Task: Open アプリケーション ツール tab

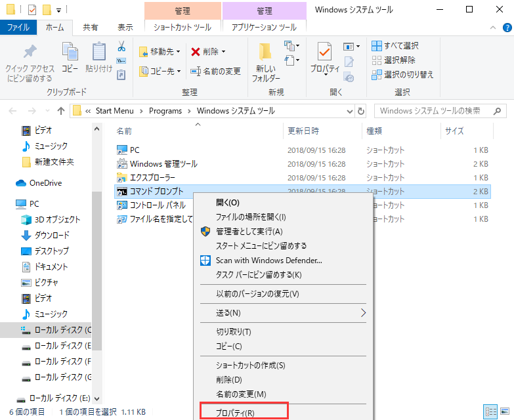Action: 264,27
